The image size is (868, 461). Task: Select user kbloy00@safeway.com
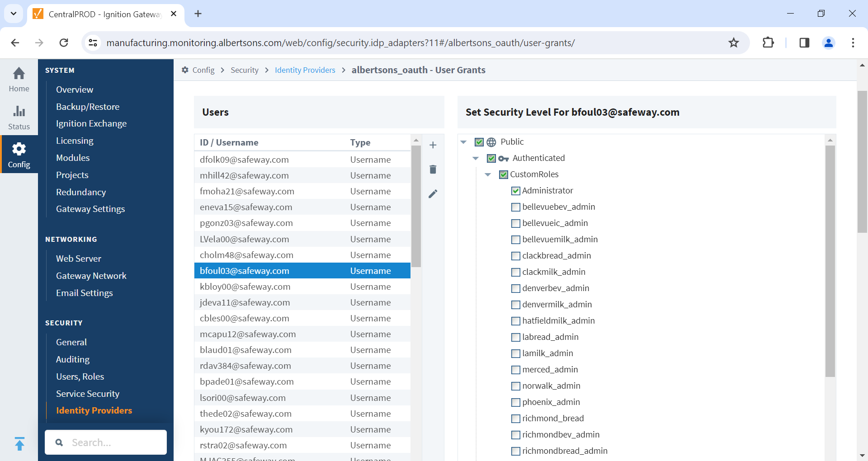tap(302, 287)
